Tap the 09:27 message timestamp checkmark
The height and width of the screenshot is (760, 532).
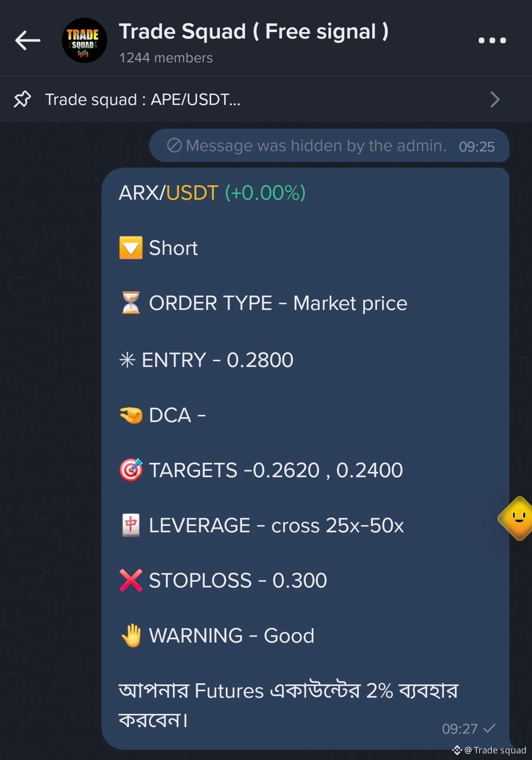tap(489, 728)
